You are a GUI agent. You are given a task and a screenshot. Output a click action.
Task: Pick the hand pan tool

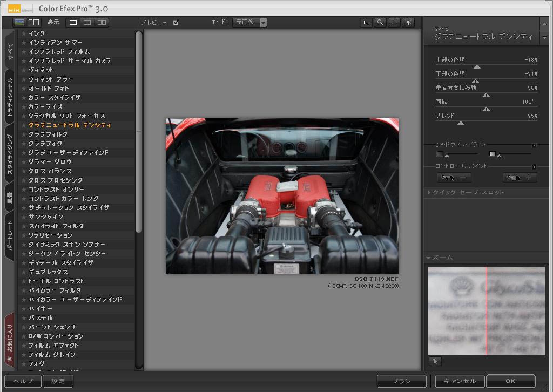(x=394, y=22)
